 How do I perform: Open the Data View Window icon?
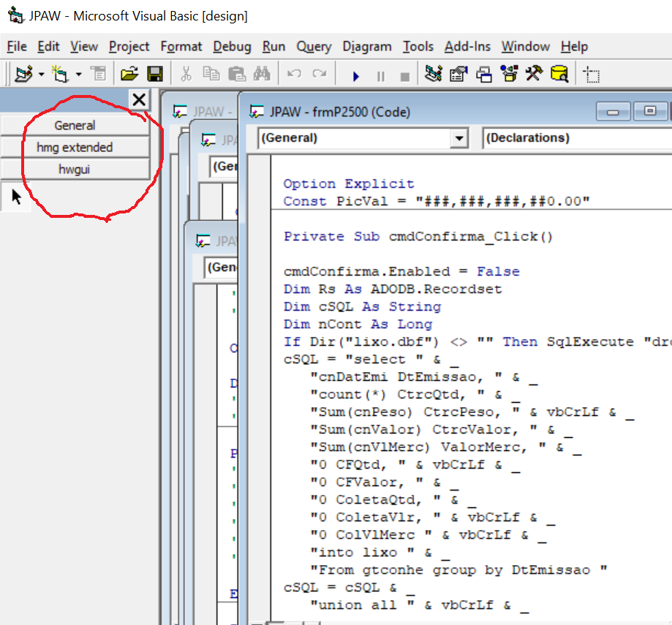(559, 74)
